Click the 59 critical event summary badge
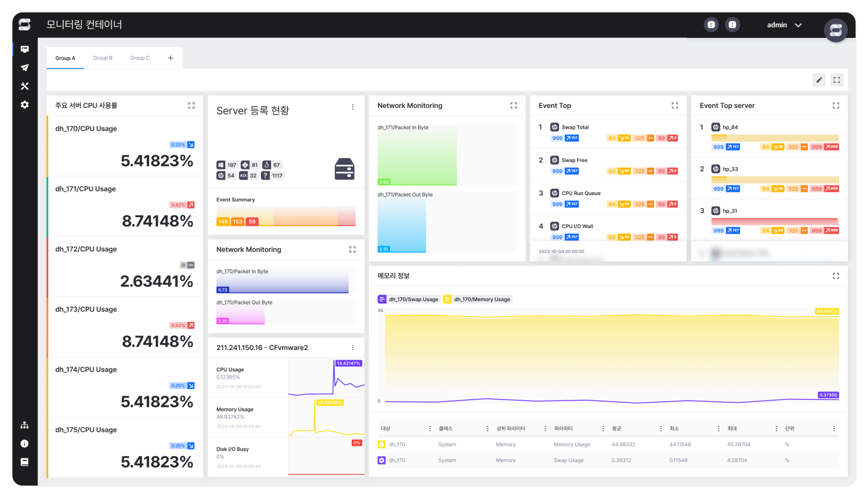868x498 pixels. 252,222
